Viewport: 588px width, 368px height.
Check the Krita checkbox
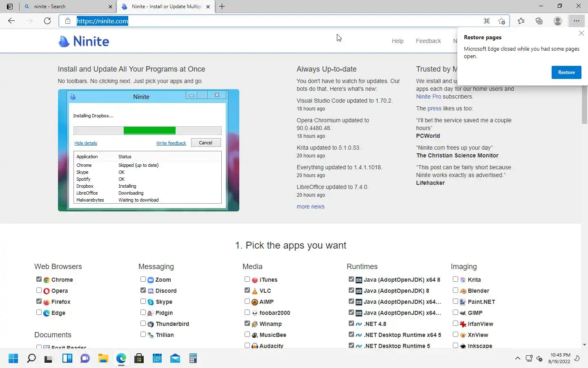click(455, 279)
